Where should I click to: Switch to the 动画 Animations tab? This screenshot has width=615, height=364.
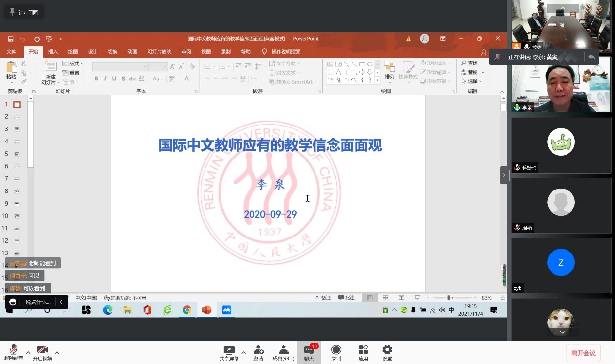(132, 52)
